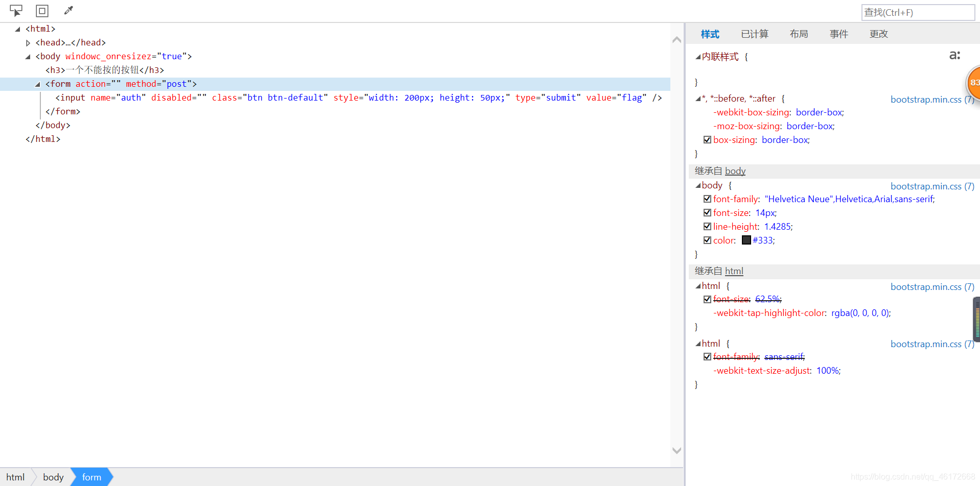
Task: Uncheck the box-sizing property
Action: coord(707,140)
